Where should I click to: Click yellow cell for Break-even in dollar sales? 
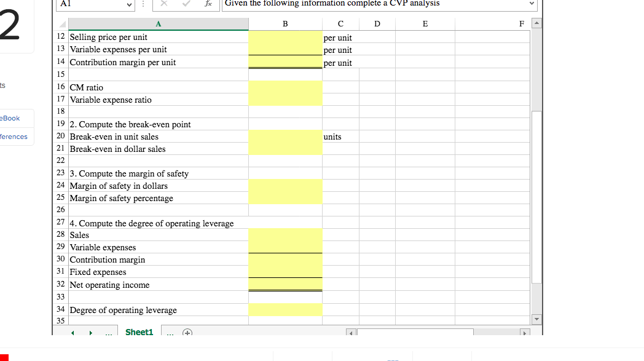pyautogui.click(x=285, y=148)
